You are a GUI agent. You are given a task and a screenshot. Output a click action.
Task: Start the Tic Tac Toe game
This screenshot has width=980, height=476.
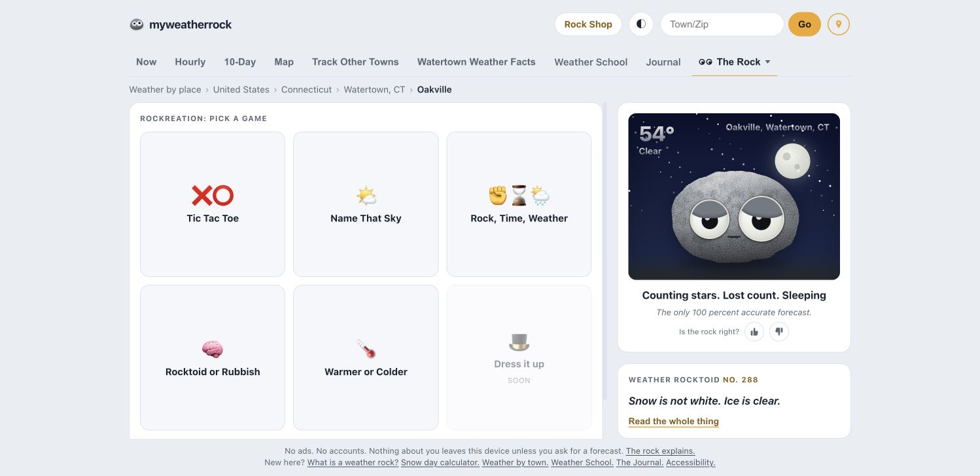213,204
